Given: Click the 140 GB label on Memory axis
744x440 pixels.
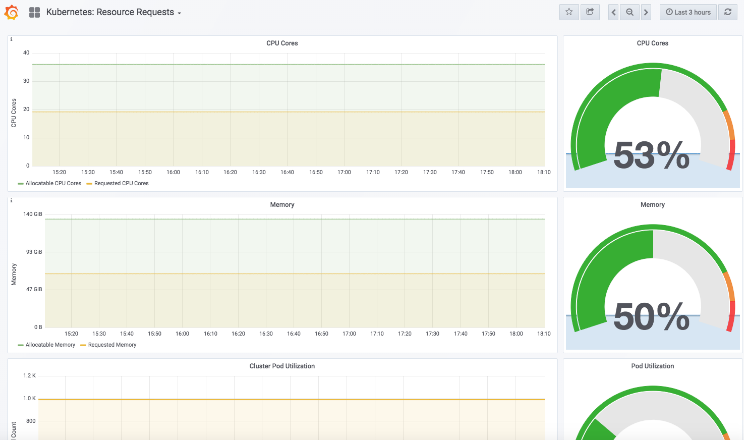Looking at the screenshot, I should tap(33, 214).
